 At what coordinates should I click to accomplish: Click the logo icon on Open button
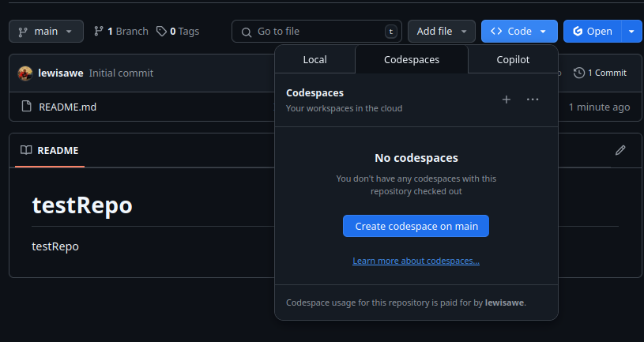click(578, 32)
